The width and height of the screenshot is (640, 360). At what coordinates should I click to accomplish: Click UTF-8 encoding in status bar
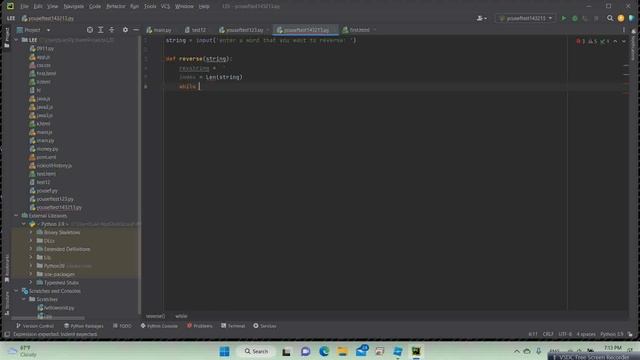(565, 334)
